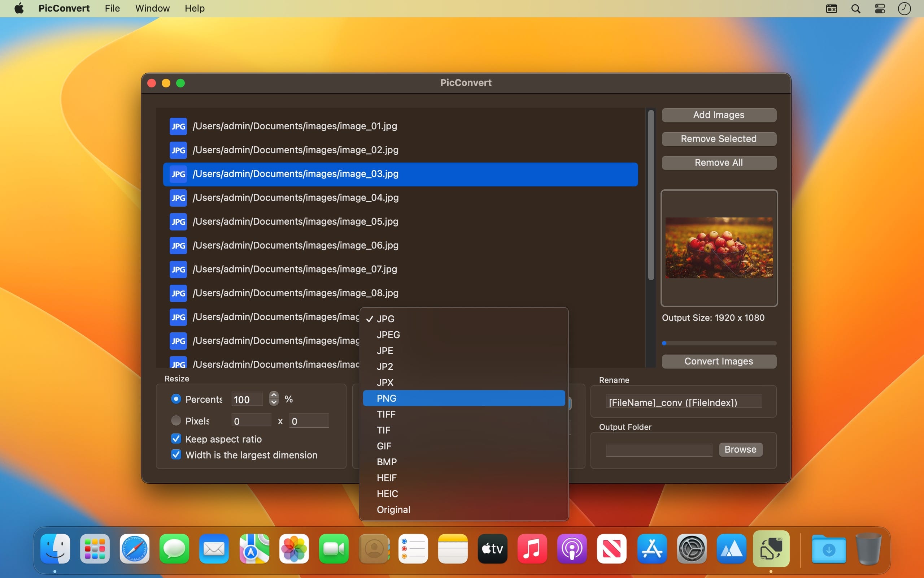Click the JPG icon for image_08.jpg
924x578 pixels.
click(x=178, y=293)
